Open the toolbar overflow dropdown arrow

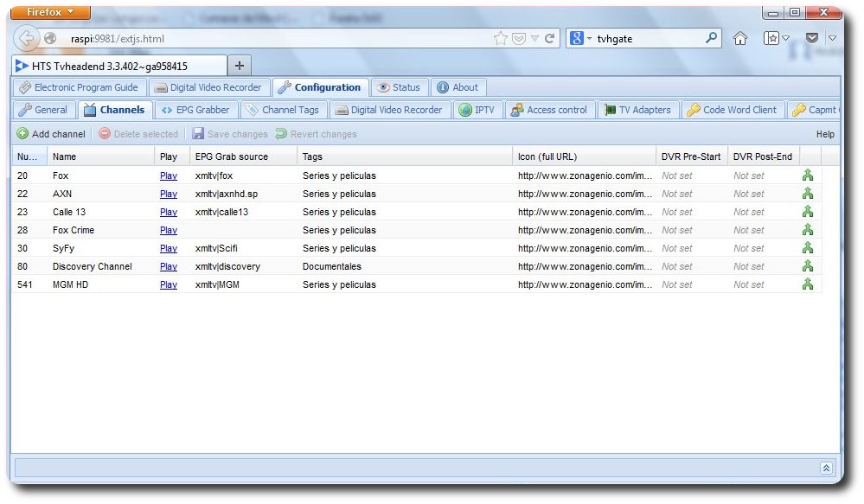(x=833, y=38)
